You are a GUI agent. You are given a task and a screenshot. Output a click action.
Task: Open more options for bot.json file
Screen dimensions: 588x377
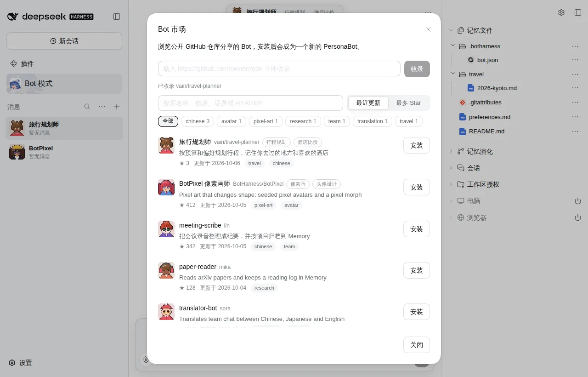point(575,60)
